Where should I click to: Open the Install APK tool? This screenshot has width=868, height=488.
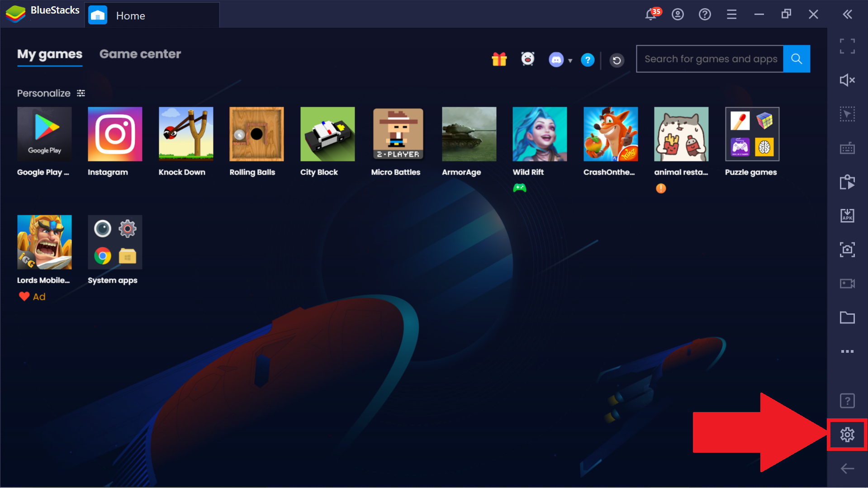pyautogui.click(x=847, y=216)
